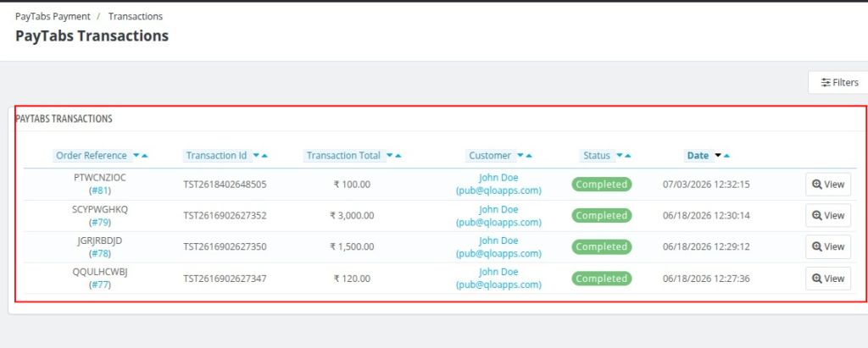Sort Order Reference column descending arrow

(136, 156)
